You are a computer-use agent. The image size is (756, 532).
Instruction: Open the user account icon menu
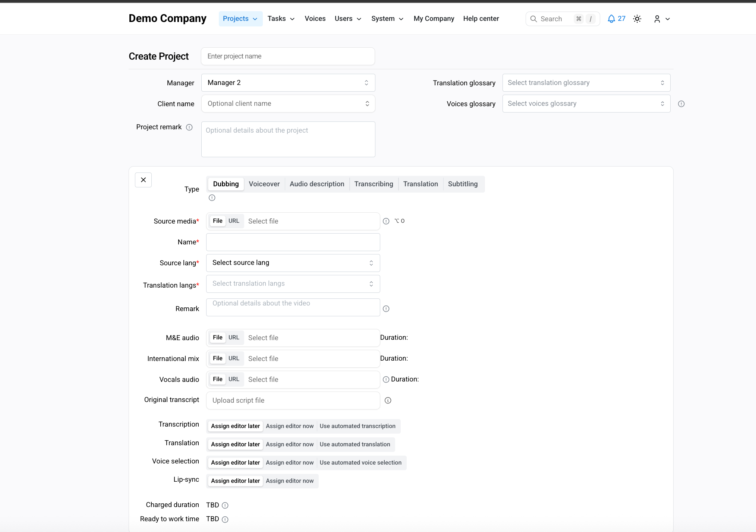pos(662,19)
